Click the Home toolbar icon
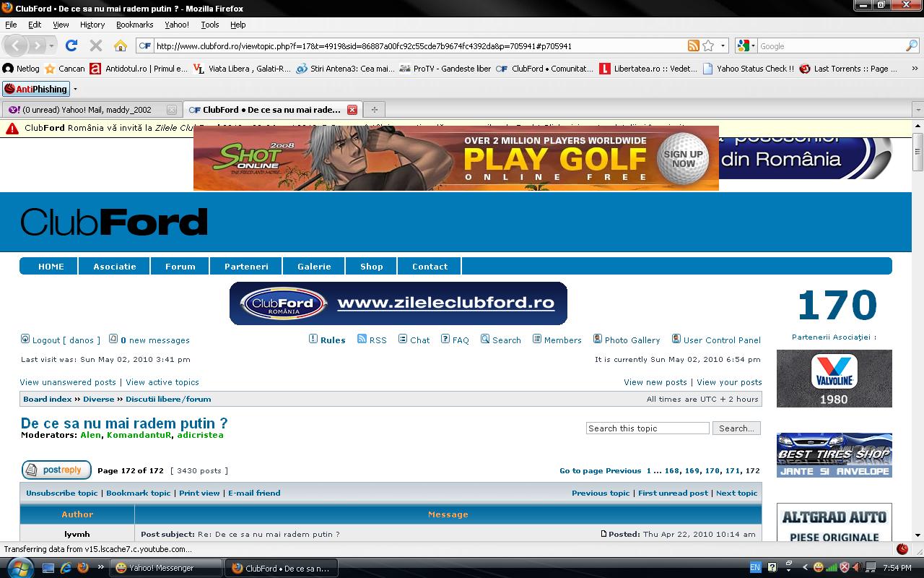The height and width of the screenshot is (578, 924). coord(121,46)
